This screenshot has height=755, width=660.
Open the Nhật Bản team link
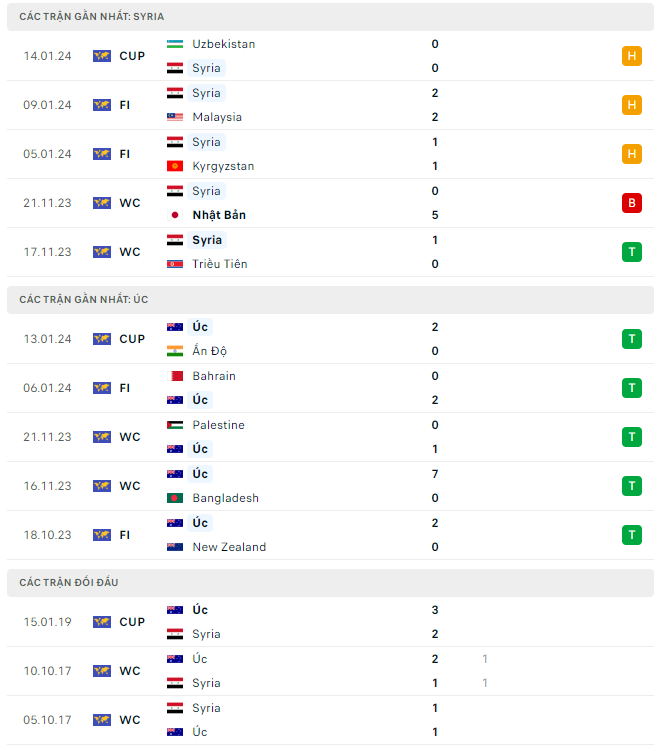(219, 215)
